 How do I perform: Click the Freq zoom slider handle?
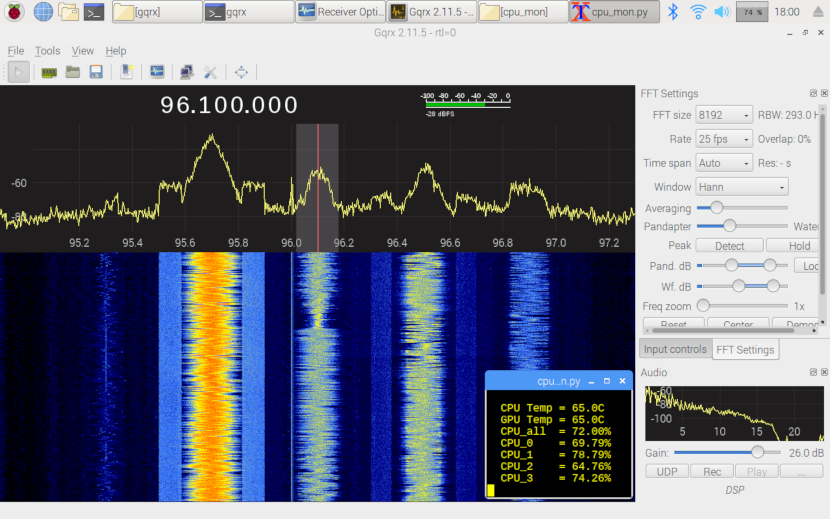pyautogui.click(x=703, y=306)
